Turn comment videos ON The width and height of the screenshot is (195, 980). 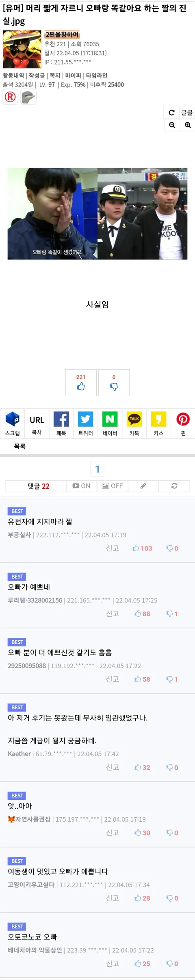tap(81, 486)
